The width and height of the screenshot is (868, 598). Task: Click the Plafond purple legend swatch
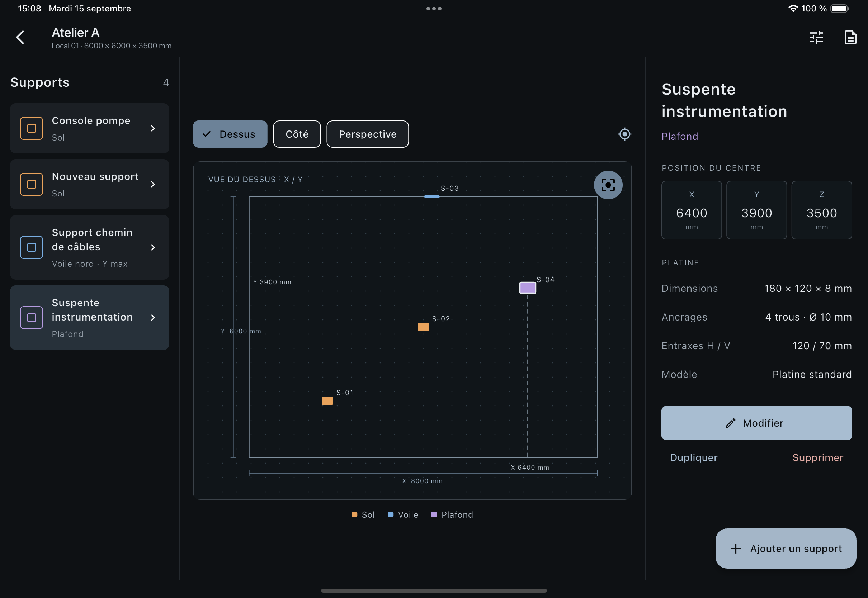pos(434,514)
